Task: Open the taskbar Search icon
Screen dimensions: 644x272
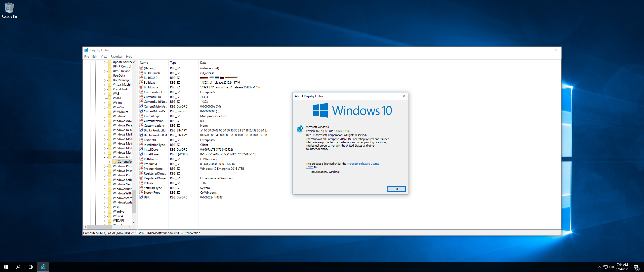Action: coord(18,267)
